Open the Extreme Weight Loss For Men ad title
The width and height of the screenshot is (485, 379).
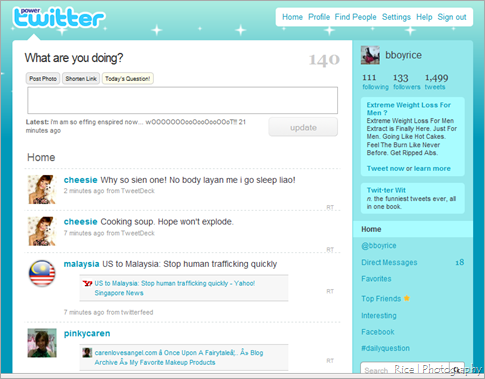[x=408, y=109]
